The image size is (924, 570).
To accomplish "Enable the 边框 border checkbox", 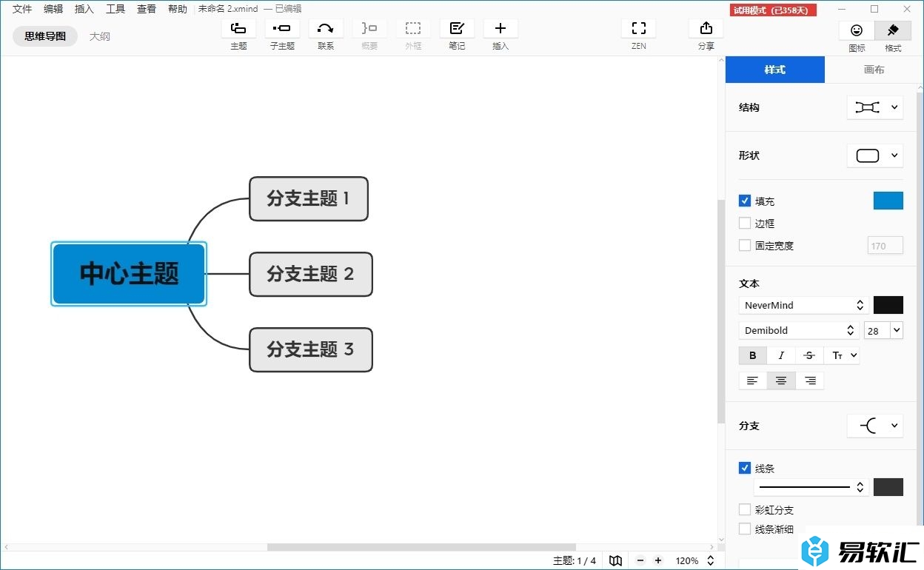I will pos(745,223).
